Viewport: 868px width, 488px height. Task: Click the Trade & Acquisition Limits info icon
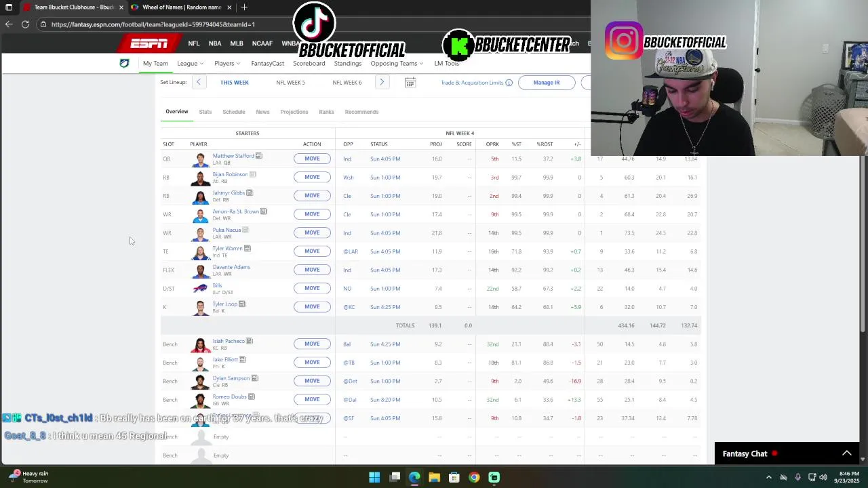(509, 83)
